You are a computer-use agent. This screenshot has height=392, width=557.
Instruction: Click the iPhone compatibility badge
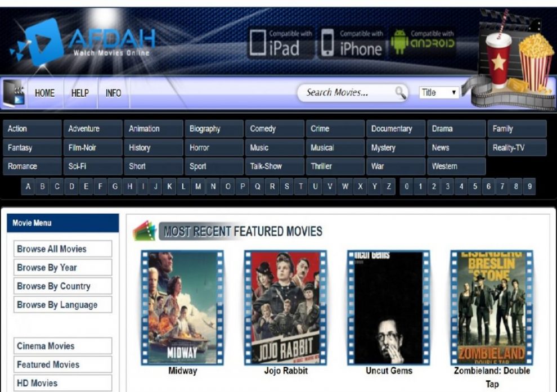[351, 43]
